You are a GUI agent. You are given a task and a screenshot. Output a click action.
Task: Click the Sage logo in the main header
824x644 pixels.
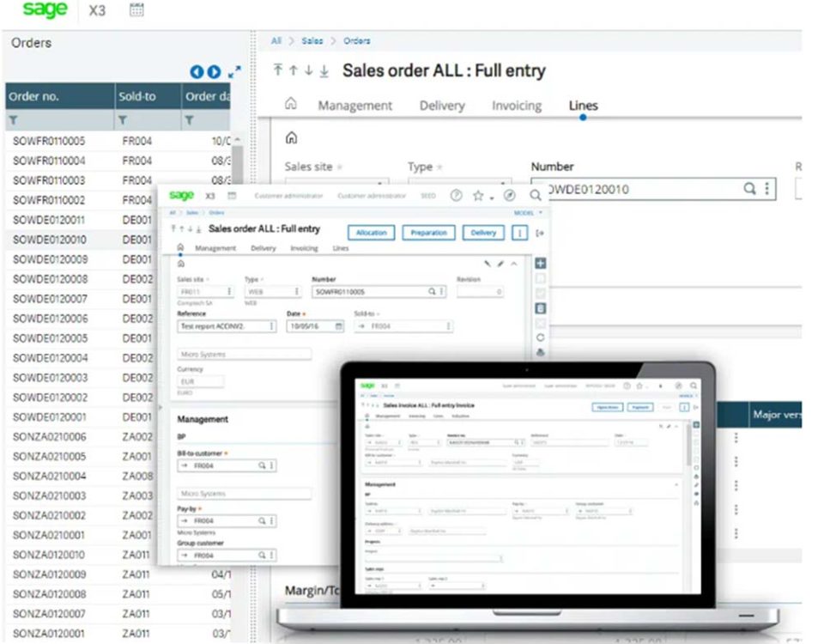[45, 9]
